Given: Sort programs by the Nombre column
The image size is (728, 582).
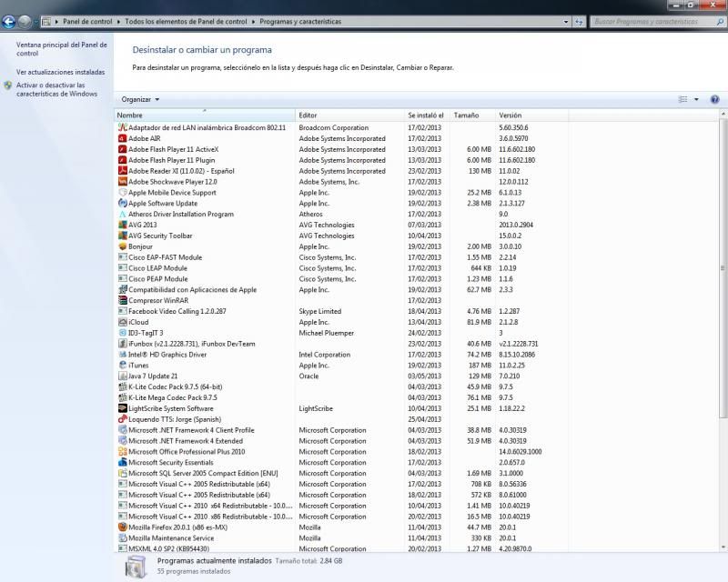Looking at the screenshot, I should click(x=204, y=115).
